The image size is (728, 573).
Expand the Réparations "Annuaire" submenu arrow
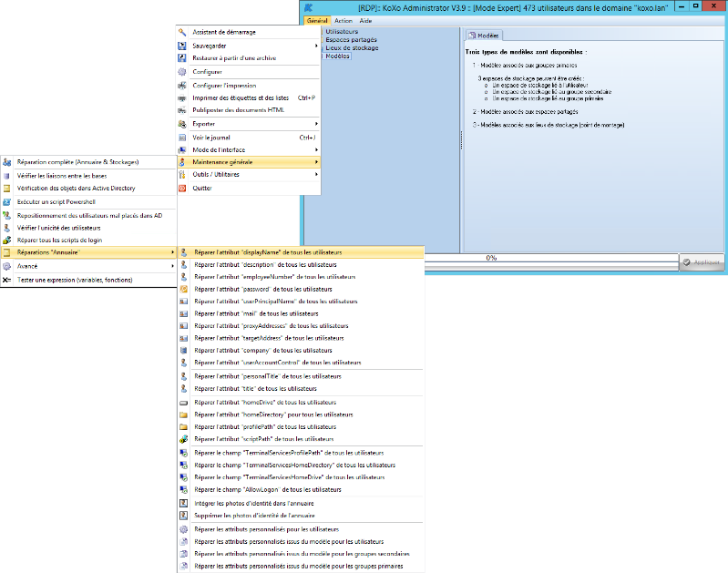click(173, 252)
